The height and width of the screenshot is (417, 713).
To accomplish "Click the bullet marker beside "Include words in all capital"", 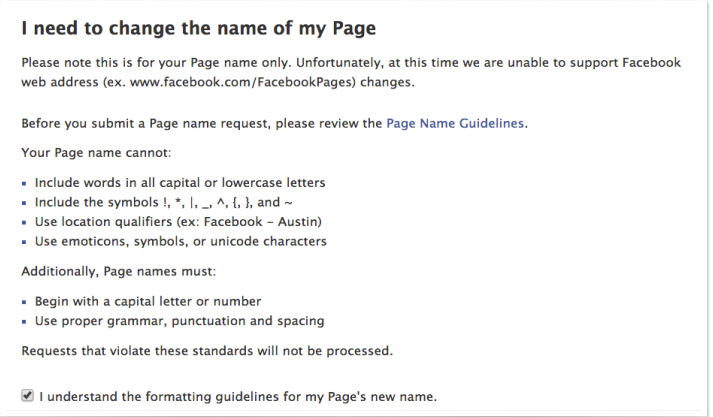I will [x=24, y=184].
